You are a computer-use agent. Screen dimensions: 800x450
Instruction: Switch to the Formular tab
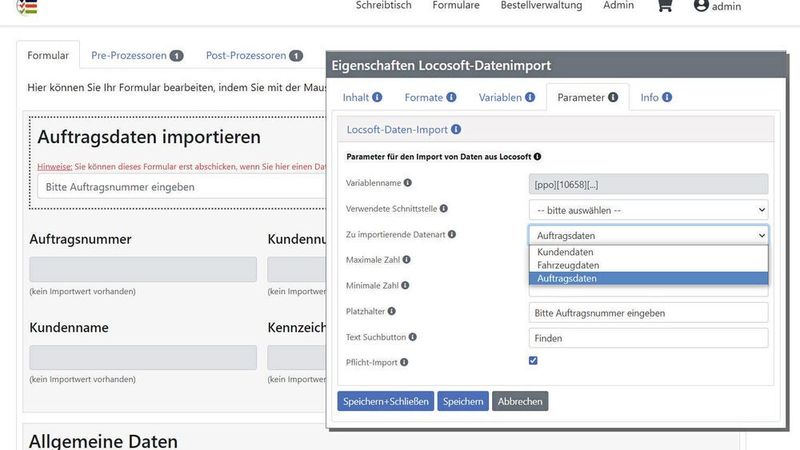48,55
